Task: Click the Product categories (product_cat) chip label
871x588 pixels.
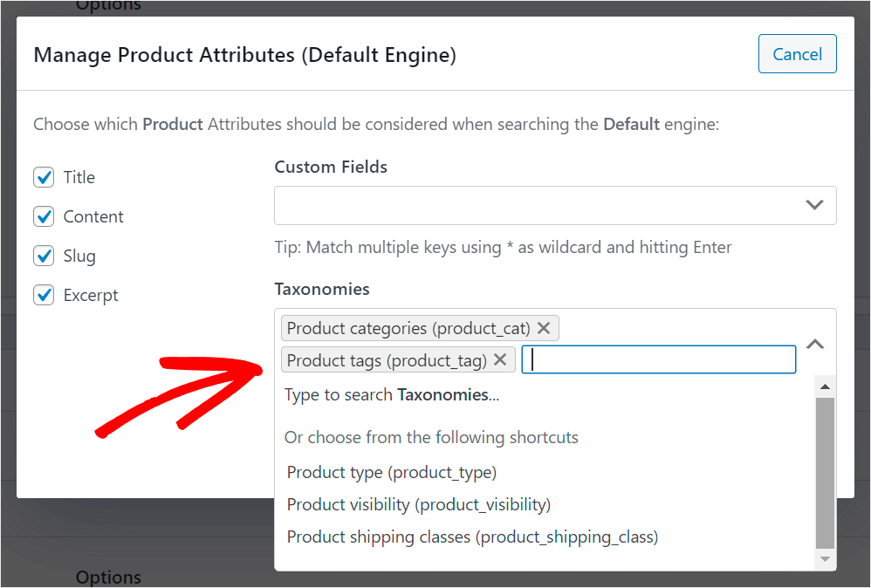Action: click(408, 328)
